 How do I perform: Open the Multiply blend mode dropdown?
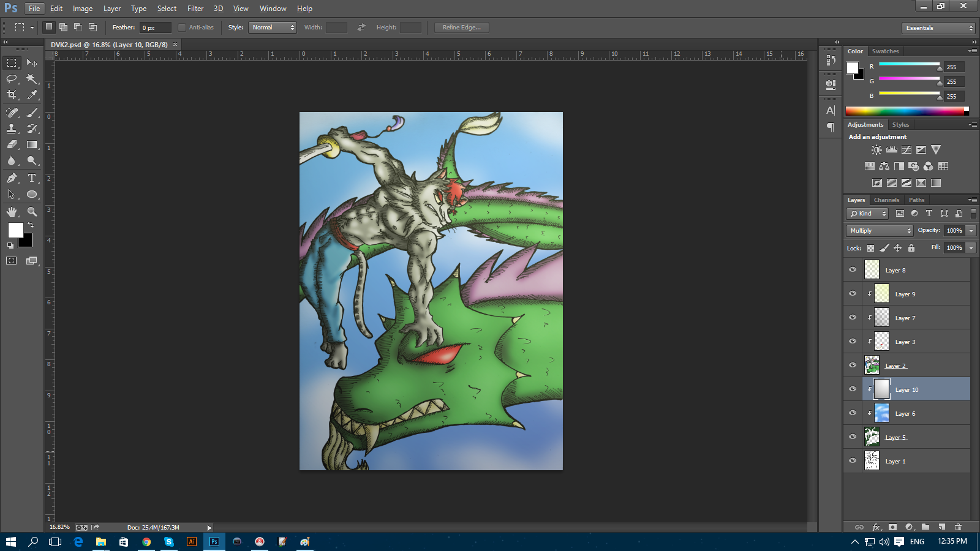[x=880, y=231]
